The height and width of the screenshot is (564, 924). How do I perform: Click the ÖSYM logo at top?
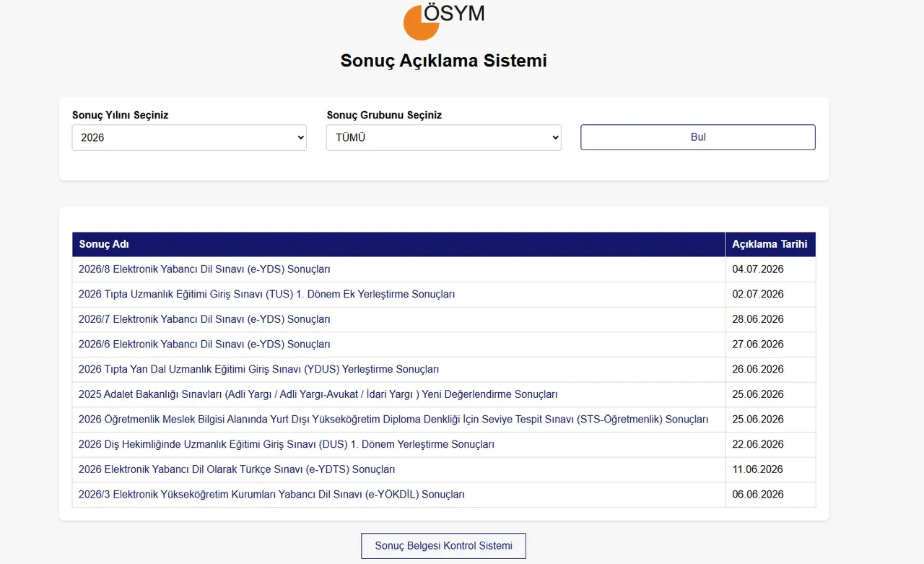pyautogui.click(x=443, y=20)
